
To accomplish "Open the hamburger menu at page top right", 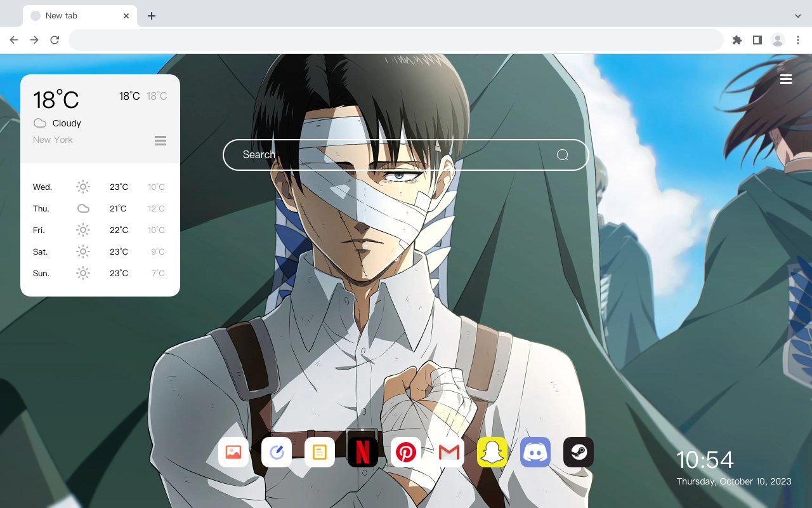I will [x=786, y=79].
